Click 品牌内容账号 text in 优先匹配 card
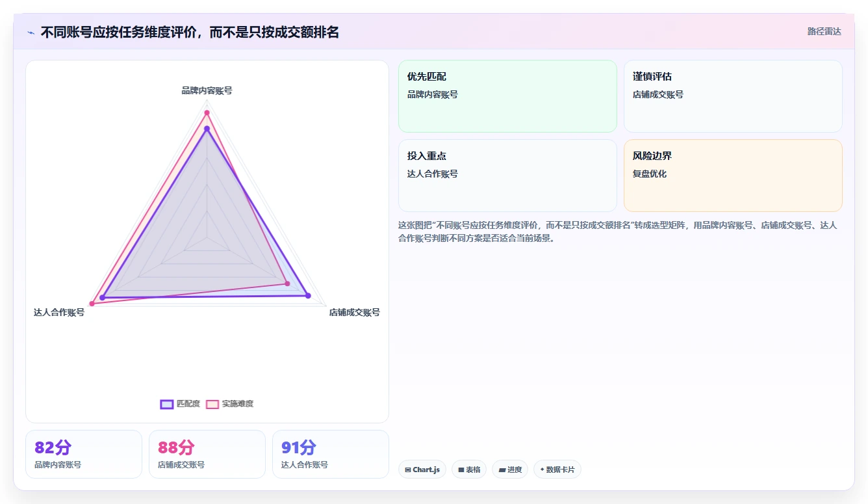 click(433, 94)
